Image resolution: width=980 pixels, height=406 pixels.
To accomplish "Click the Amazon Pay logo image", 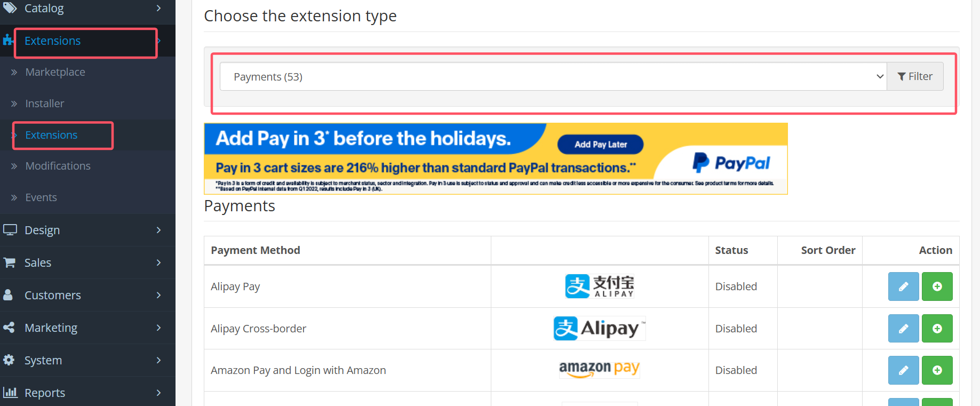I will 599,369.
